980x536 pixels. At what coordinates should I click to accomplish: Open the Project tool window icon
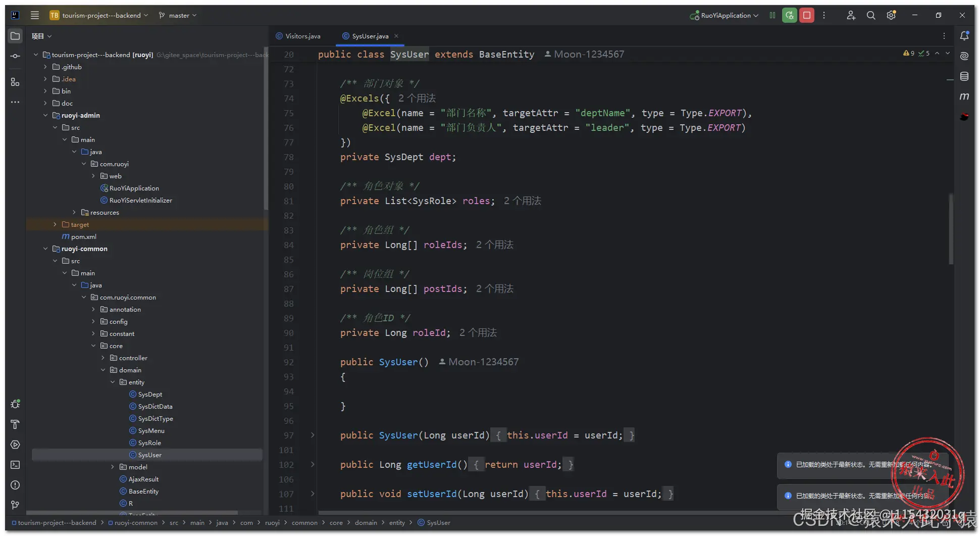15,36
